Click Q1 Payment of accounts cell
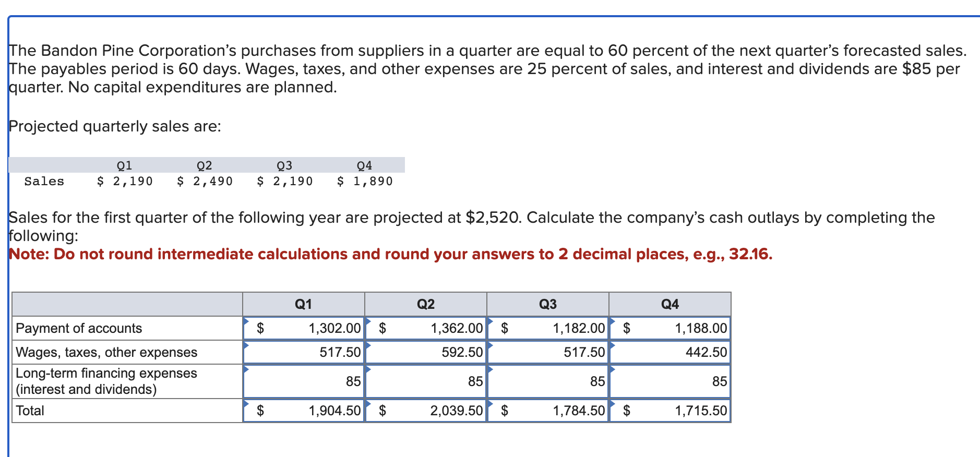This screenshot has width=980, height=457. click(304, 328)
